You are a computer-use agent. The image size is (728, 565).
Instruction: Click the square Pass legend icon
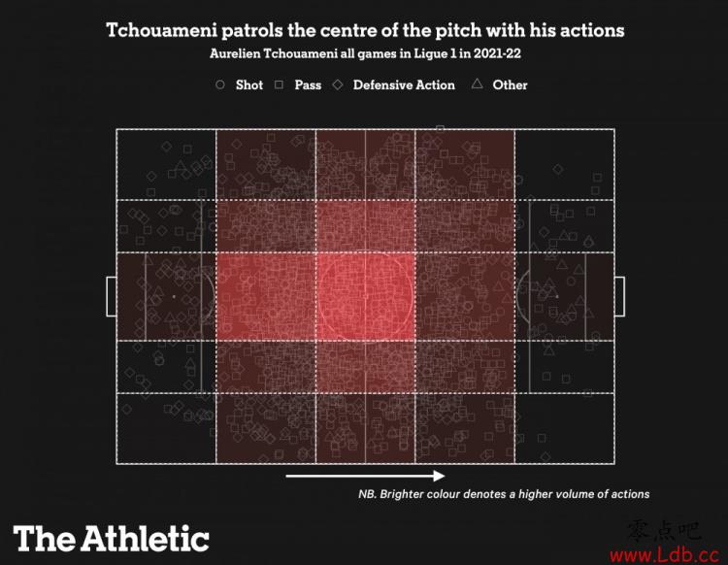click(x=279, y=85)
